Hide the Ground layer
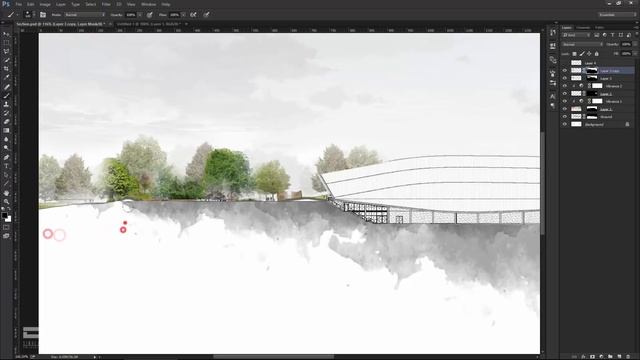Viewport: 640px width, 360px height. (564, 117)
